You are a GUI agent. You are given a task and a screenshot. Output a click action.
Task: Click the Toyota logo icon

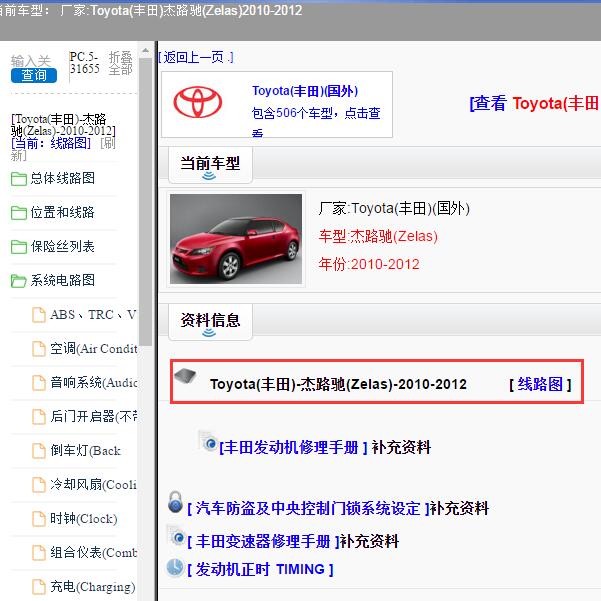pyautogui.click(x=198, y=102)
